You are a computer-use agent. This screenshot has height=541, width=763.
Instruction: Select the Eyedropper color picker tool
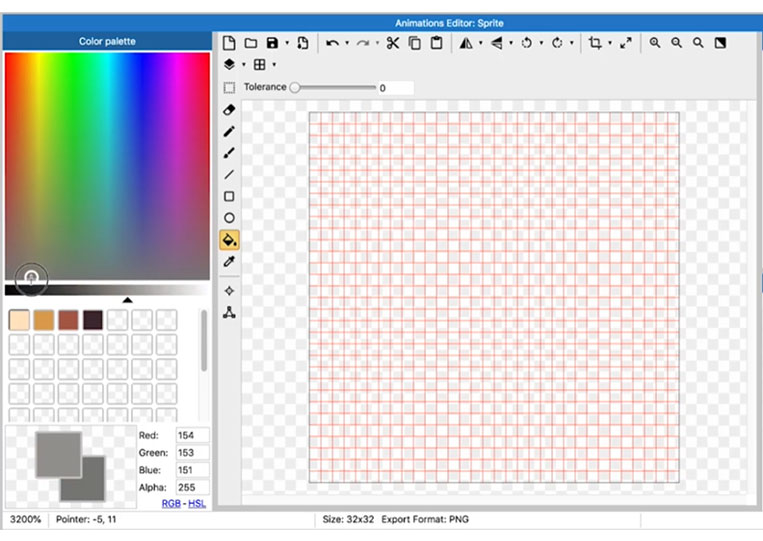pos(229,262)
